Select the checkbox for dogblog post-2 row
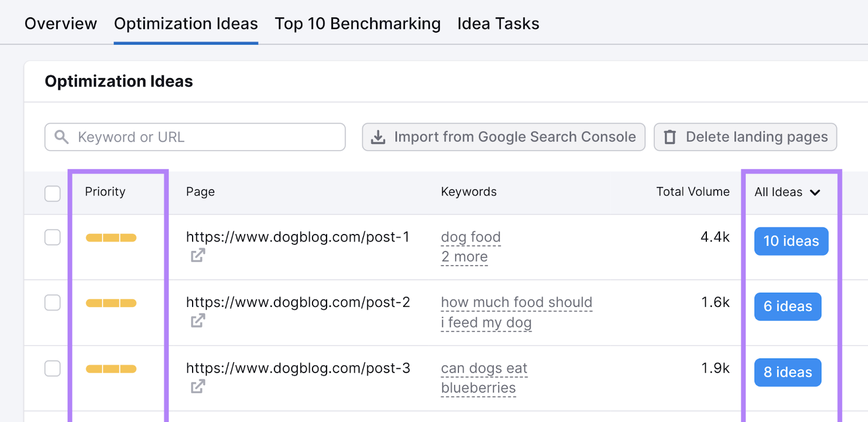 coord(53,303)
